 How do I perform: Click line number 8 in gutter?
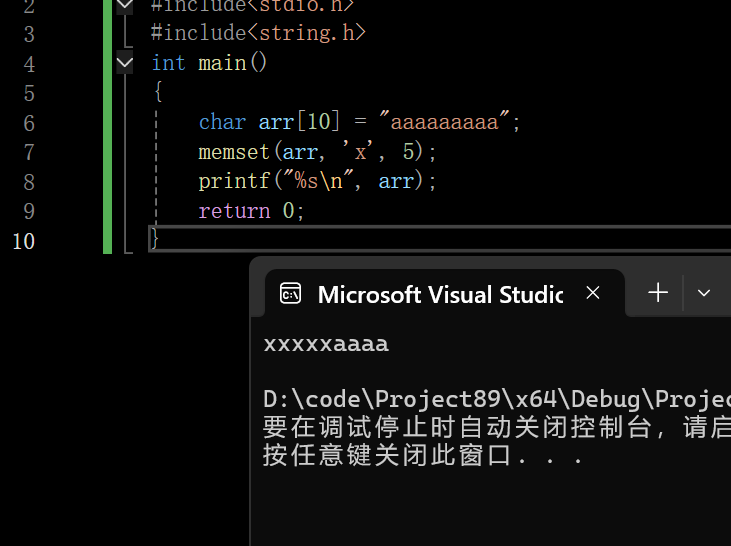(x=29, y=182)
